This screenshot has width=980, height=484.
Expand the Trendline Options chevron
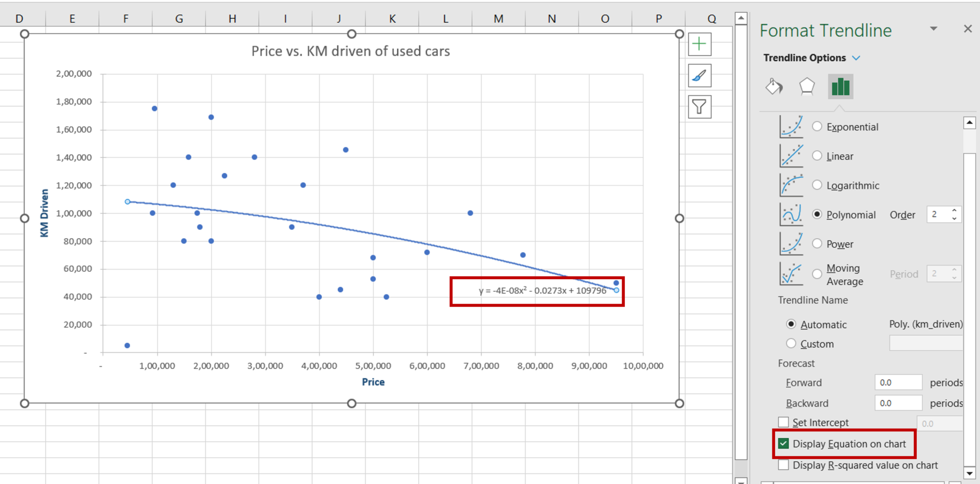[857, 57]
